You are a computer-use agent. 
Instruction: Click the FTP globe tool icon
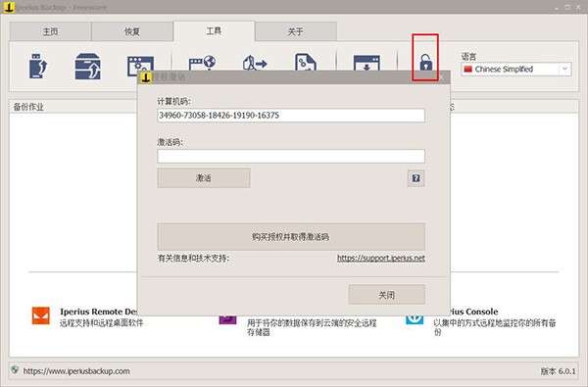click(x=202, y=63)
